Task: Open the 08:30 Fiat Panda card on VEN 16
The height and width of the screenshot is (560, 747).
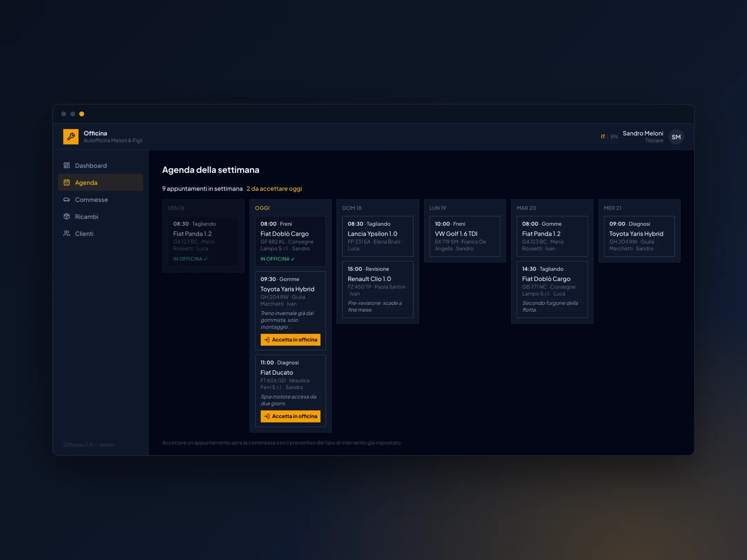Action: [x=203, y=241]
